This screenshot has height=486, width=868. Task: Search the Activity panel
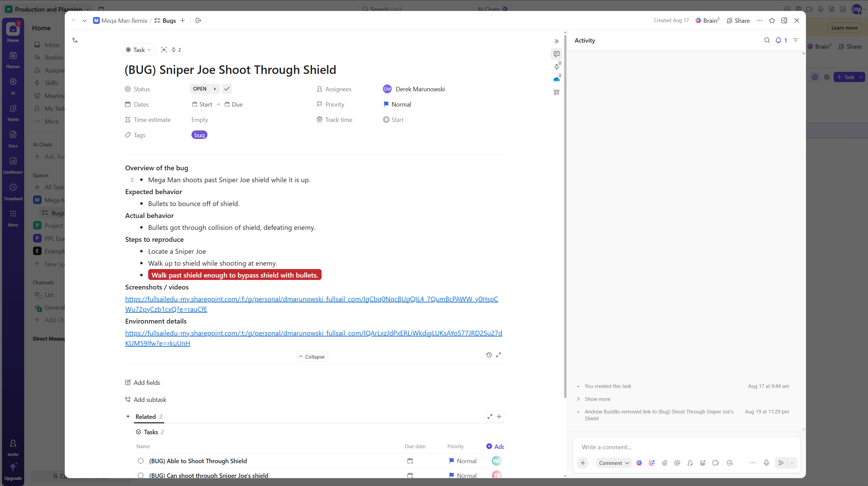[767, 40]
